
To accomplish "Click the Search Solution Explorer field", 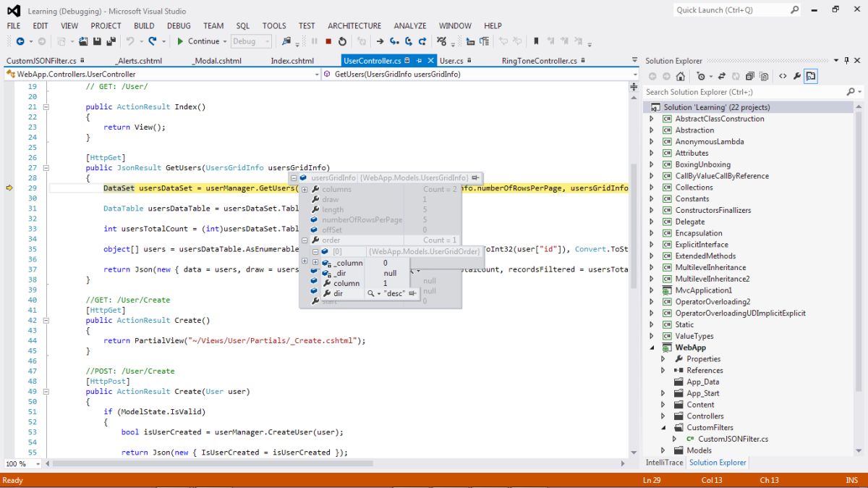I will (x=745, y=92).
